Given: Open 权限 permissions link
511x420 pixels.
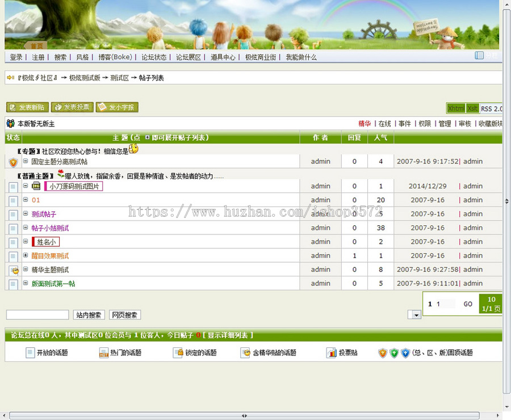Looking at the screenshot, I should click(x=425, y=124).
